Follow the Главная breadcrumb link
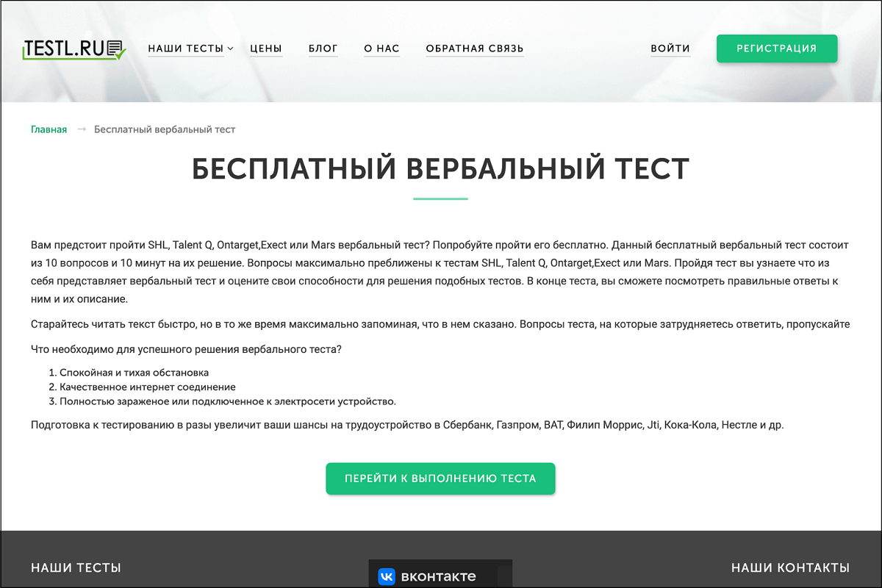This screenshot has width=882, height=588. [x=49, y=129]
